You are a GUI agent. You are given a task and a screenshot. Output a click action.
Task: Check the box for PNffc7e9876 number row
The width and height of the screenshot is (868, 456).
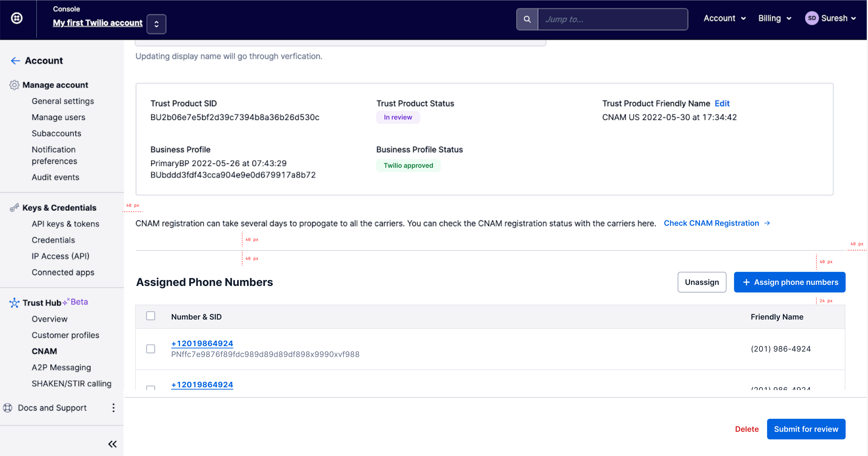point(151,349)
